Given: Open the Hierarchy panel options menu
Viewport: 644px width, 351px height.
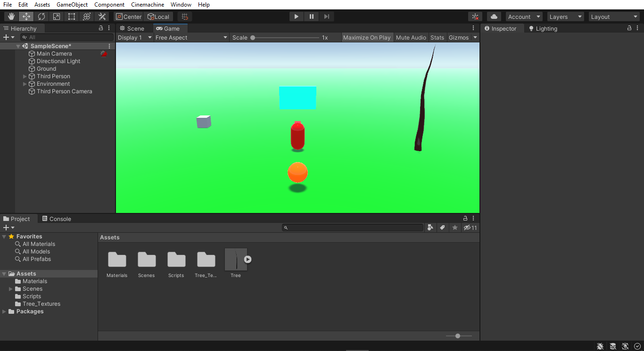Looking at the screenshot, I should click(109, 28).
